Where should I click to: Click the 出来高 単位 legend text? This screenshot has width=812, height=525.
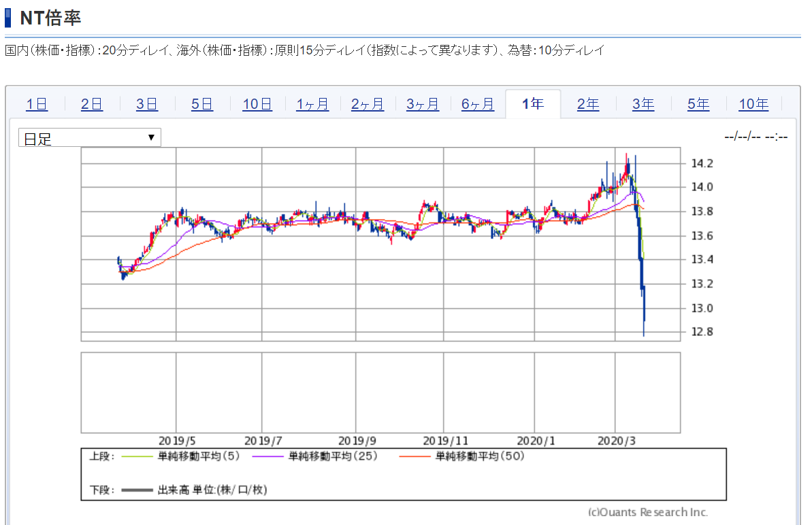(x=212, y=490)
